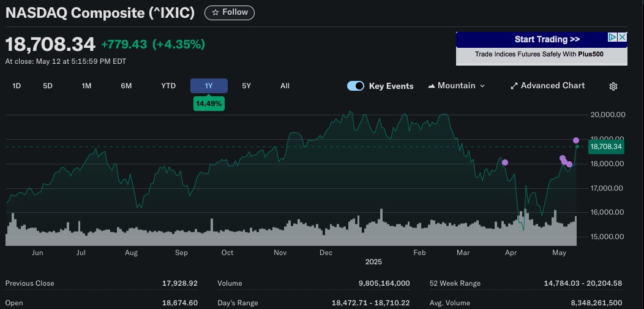Select the 5D time range
Viewport: 644px width, 309px height.
click(x=48, y=86)
